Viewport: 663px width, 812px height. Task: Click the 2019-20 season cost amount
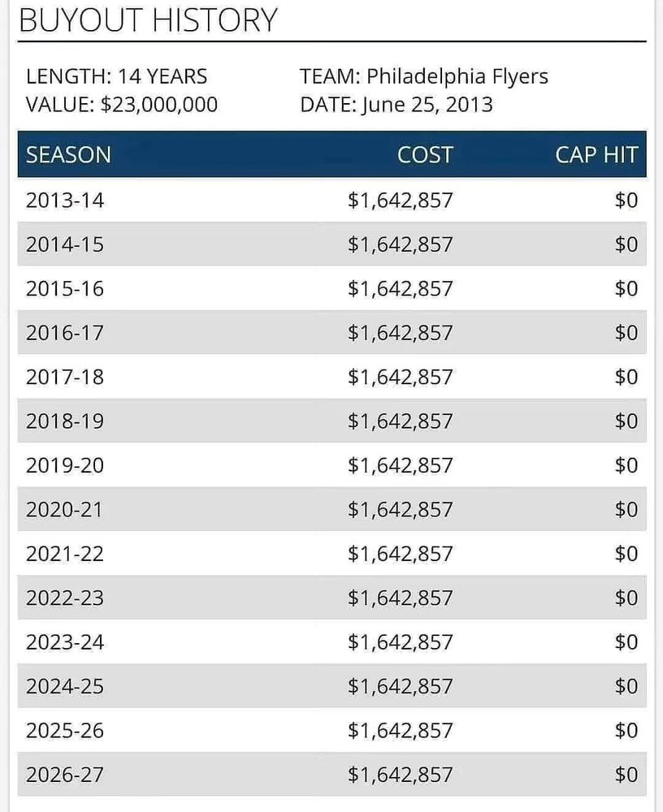point(401,465)
